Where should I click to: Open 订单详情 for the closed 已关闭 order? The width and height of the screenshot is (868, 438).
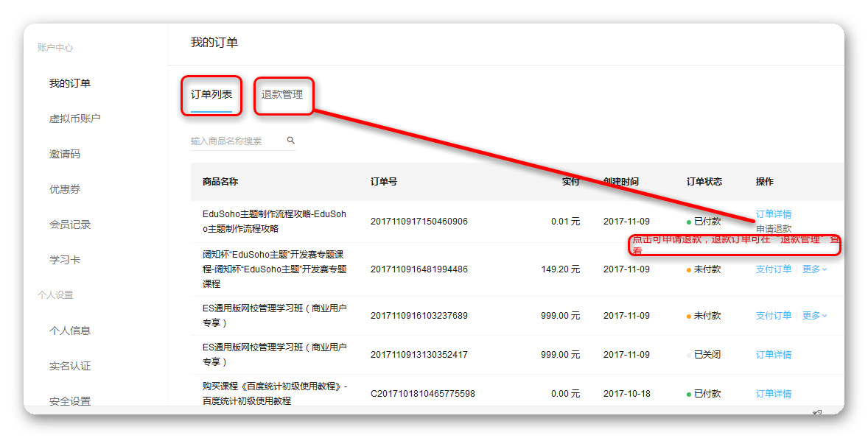pyautogui.click(x=774, y=355)
